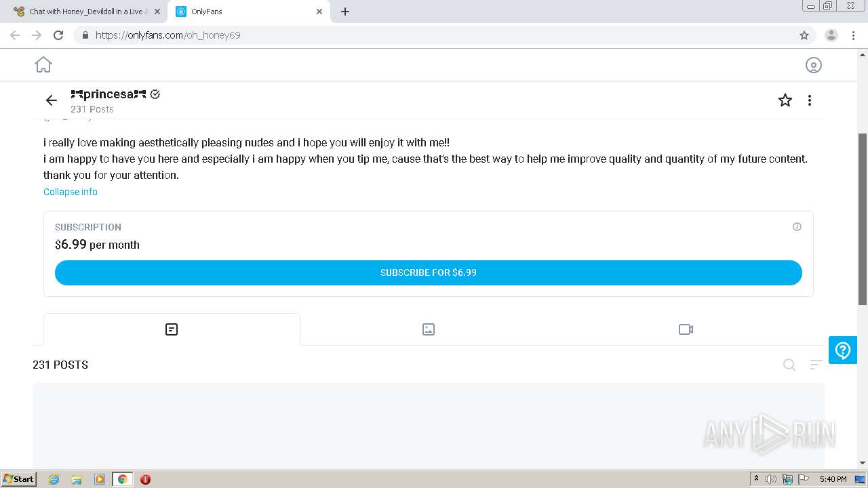Viewport: 868px width, 488px height.
Task: Switch to the photos tab
Action: (x=429, y=329)
